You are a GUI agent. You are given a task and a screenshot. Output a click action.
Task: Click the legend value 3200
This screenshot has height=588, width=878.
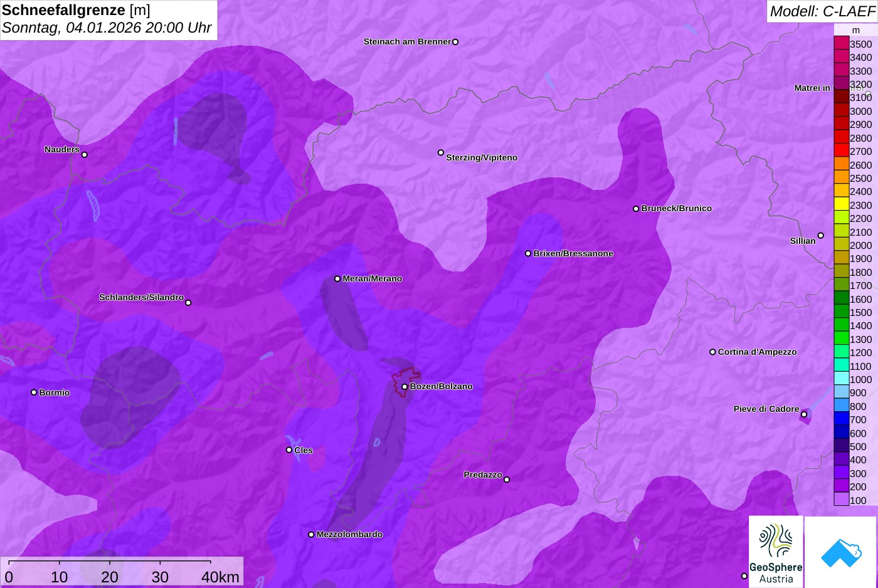coord(860,85)
